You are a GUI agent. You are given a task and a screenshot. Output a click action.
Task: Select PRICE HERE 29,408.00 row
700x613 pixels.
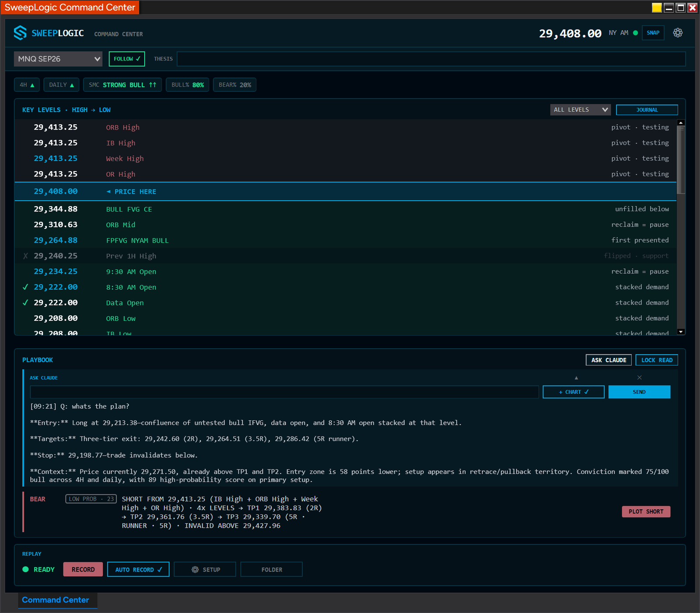coord(346,192)
